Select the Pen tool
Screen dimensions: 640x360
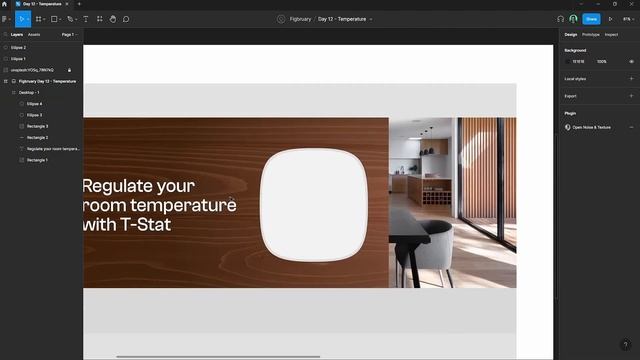tap(70, 19)
